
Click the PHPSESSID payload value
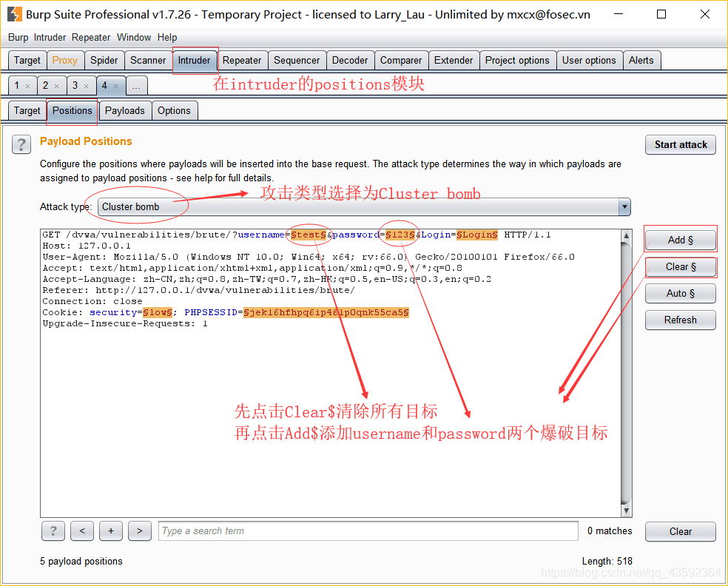326,312
